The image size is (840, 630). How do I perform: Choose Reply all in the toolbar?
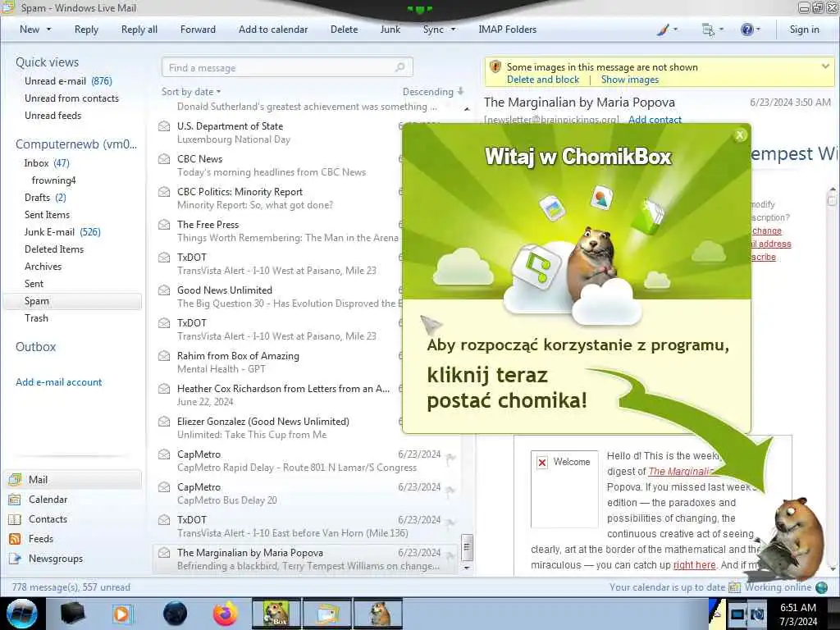[x=139, y=30]
